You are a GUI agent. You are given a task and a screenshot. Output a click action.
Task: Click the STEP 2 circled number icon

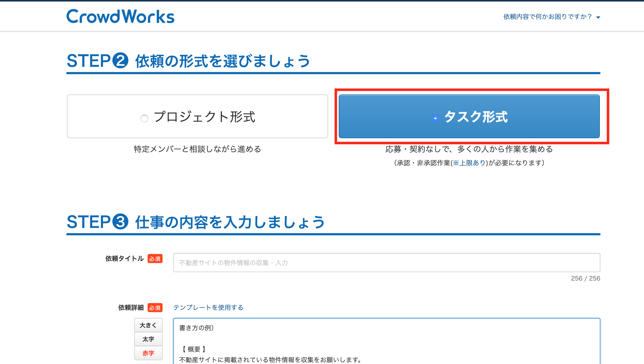120,61
